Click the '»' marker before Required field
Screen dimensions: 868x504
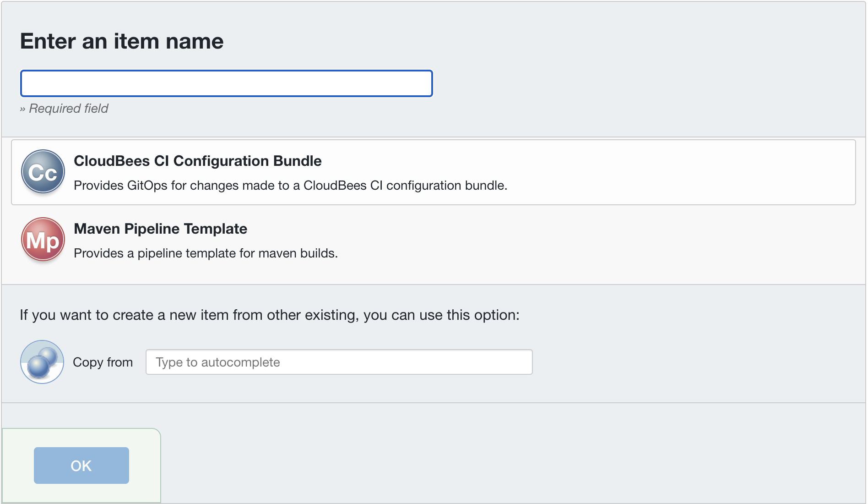22,109
